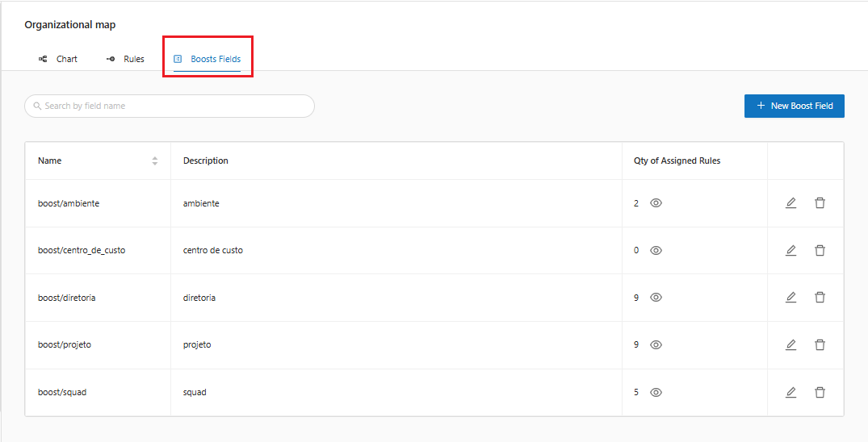Sort table by Name column arrows
This screenshot has width=868, height=442.
[x=154, y=161]
